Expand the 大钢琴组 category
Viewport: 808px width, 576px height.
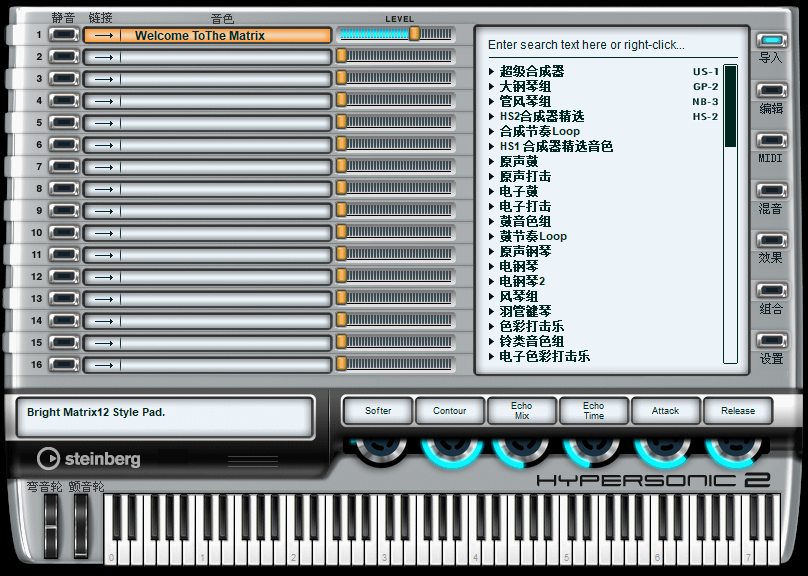tap(492, 87)
